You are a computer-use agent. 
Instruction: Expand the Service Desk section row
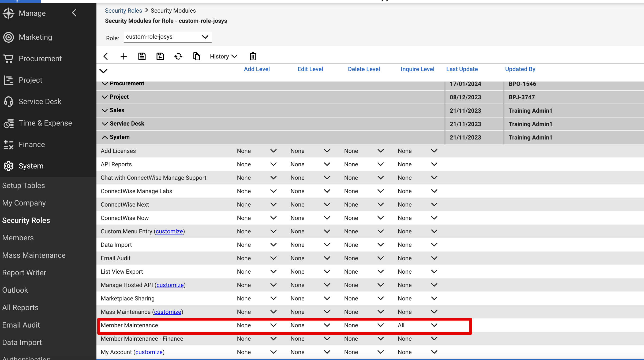click(x=105, y=124)
